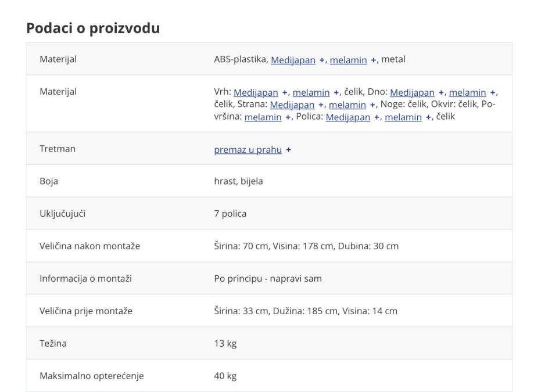
Task: Open the melamin link in the Dno group
Action: tap(468, 92)
